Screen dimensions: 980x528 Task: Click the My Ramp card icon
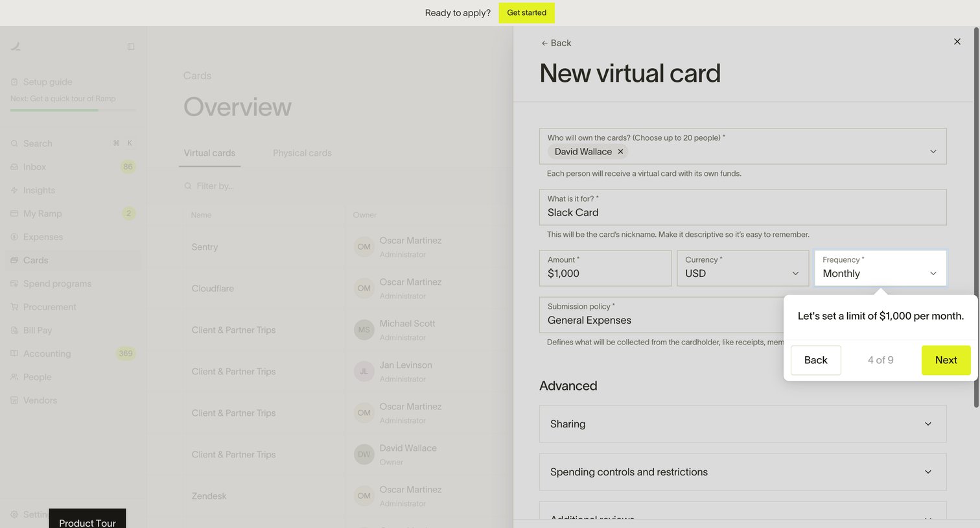[x=14, y=213]
